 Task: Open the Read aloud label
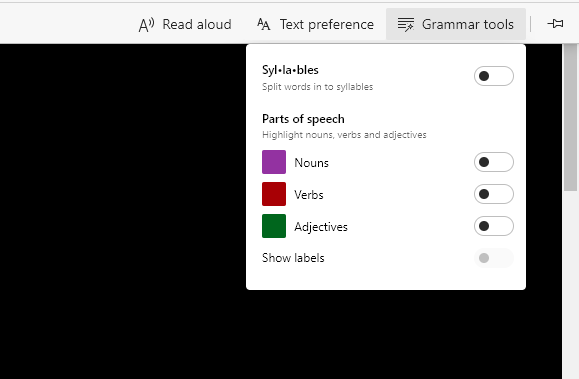197,24
